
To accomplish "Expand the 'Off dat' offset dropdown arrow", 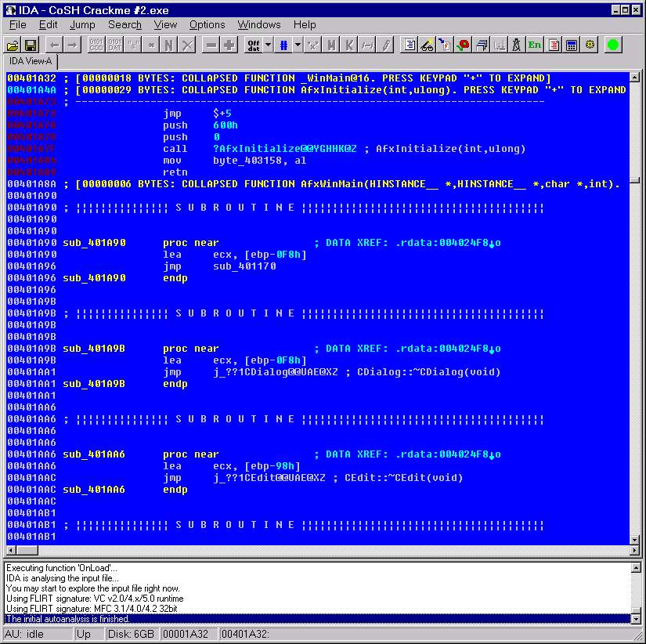I will tap(269, 45).
